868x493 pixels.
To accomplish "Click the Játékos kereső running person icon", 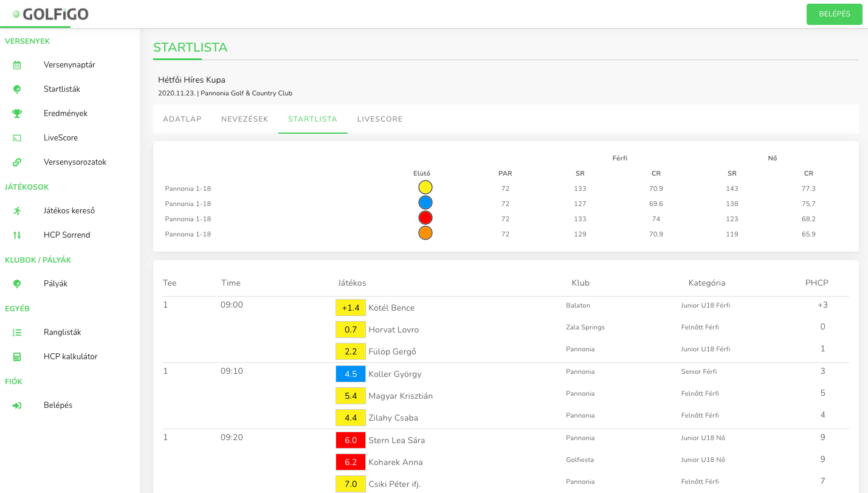I will click(17, 211).
